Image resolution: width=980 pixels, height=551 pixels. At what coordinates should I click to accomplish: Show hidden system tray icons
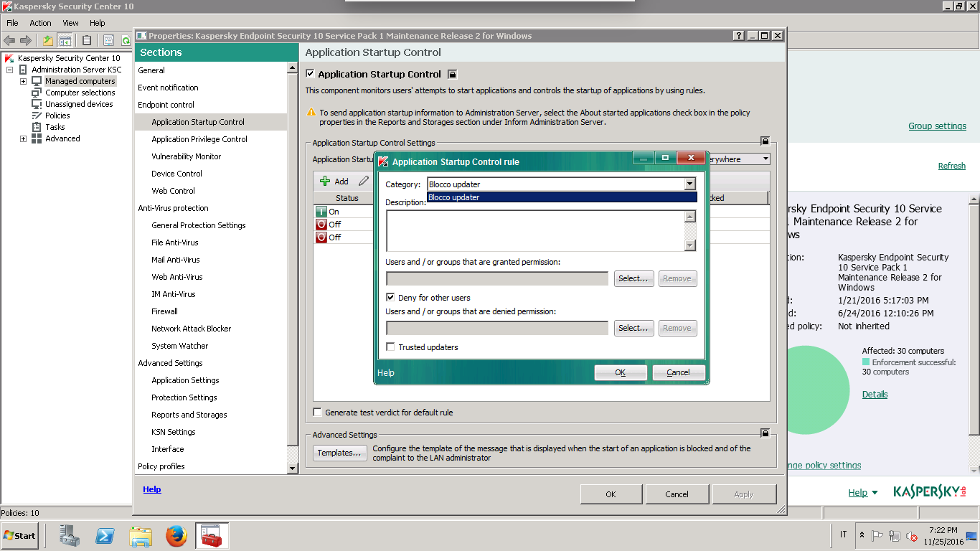tap(862, 535)
